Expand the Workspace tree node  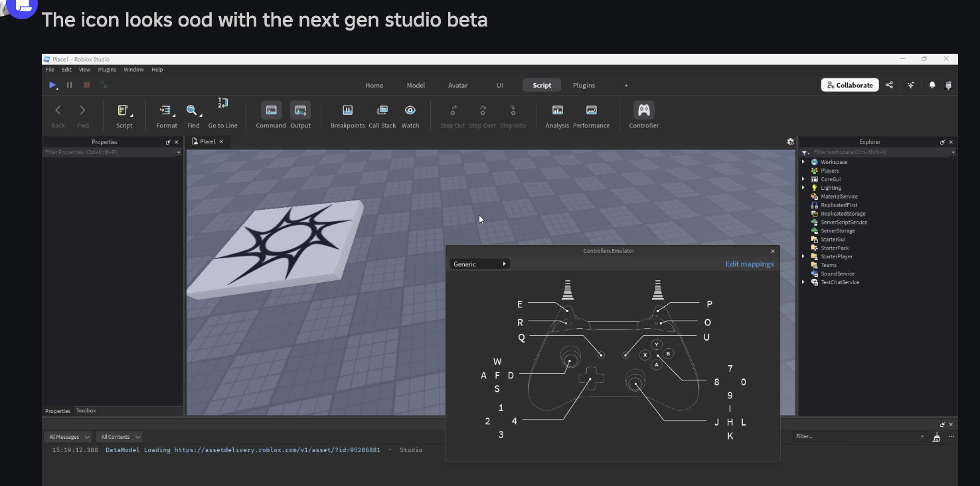tap(803, 162)
